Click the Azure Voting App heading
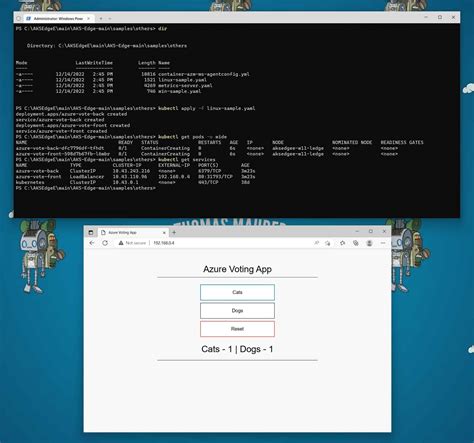Image resolution: width=474 pixels, height=443 pixels. point(237,269)
